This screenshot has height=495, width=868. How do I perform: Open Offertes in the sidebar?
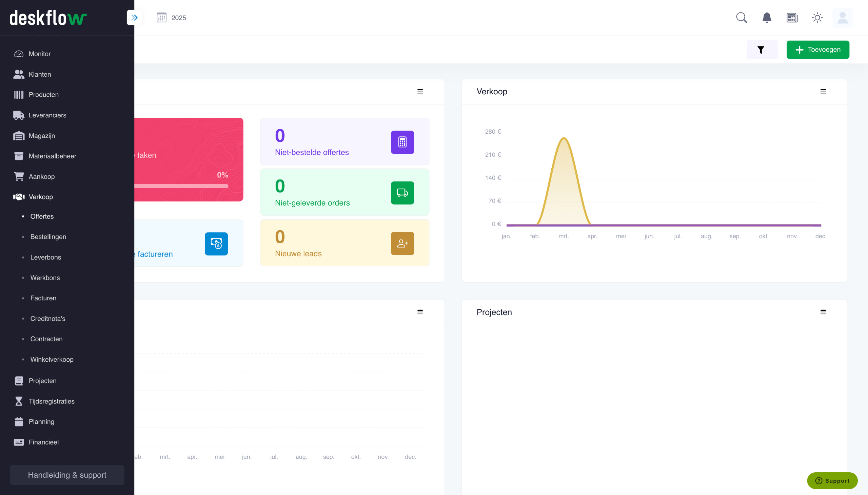[x=42, y=216]
